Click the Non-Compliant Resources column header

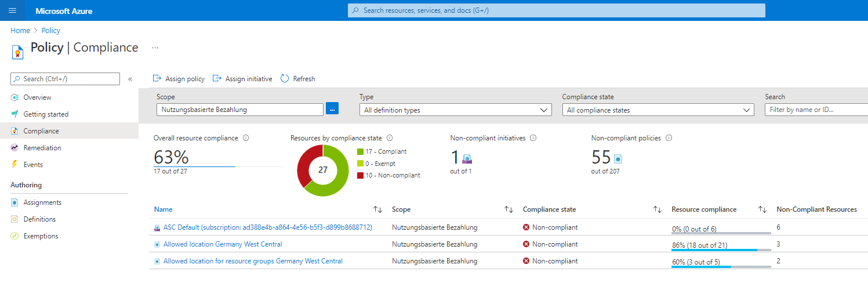(x=816, y=209)
